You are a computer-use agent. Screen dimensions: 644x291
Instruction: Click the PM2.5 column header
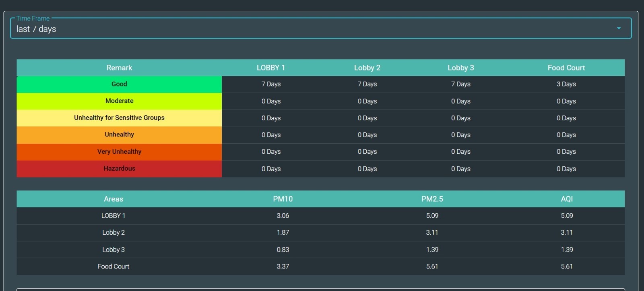click(432, 199)
